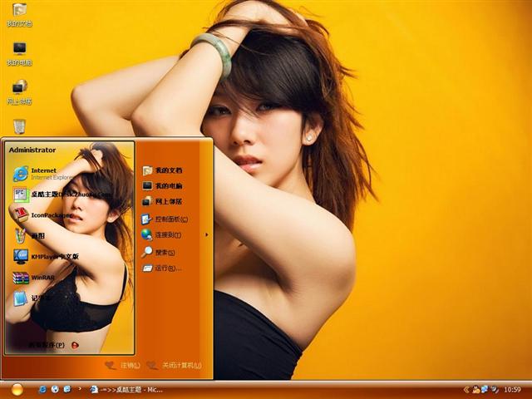532x399 pixels.
Task: Open Internet Explorer from the Start menu
Action: tap(42, 173)
